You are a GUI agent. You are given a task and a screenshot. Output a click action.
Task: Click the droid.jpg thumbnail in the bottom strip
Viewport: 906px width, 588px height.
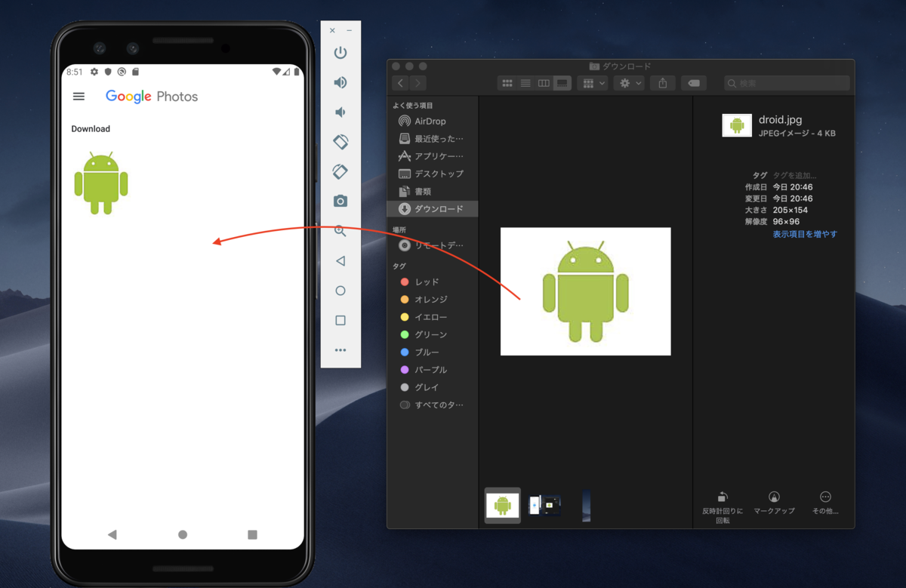(x=502, y=506)
